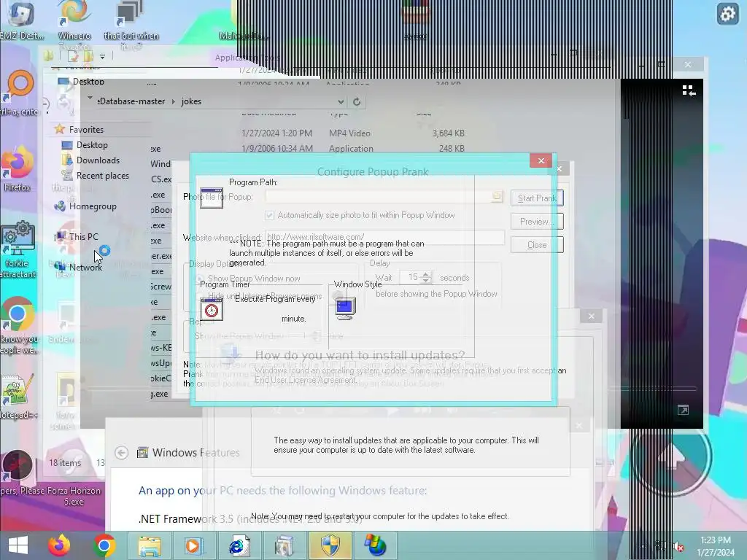
Task: Adjust the Wait seconds spinner arrows
Action: pyautogui.click(x=426, y=277)
